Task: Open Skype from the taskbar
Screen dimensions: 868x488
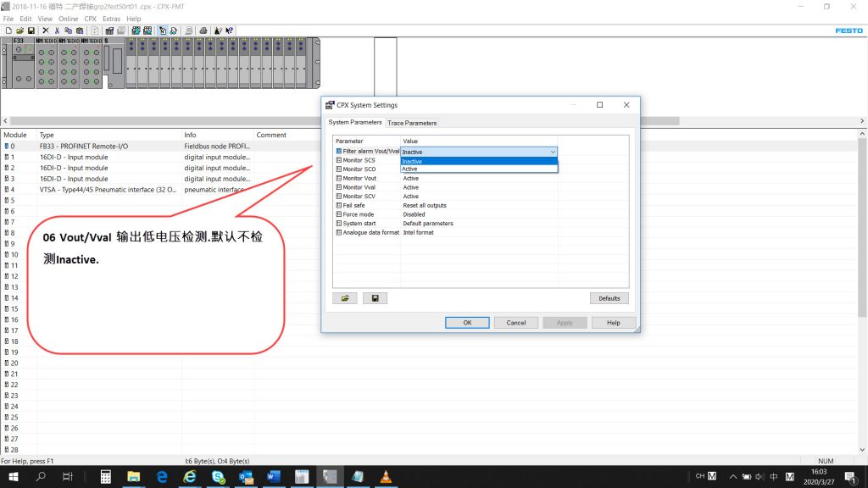Action: pyautogui.click(x=218, y=476)
